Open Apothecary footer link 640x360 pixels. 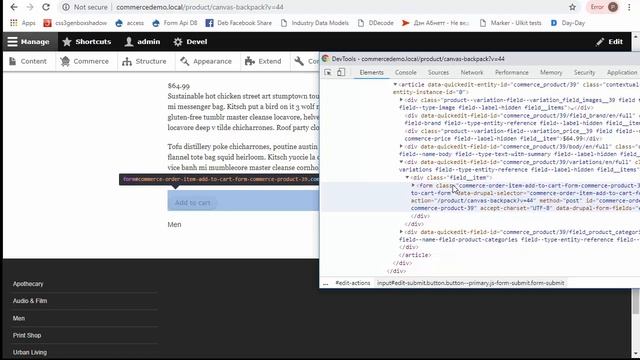28,284
